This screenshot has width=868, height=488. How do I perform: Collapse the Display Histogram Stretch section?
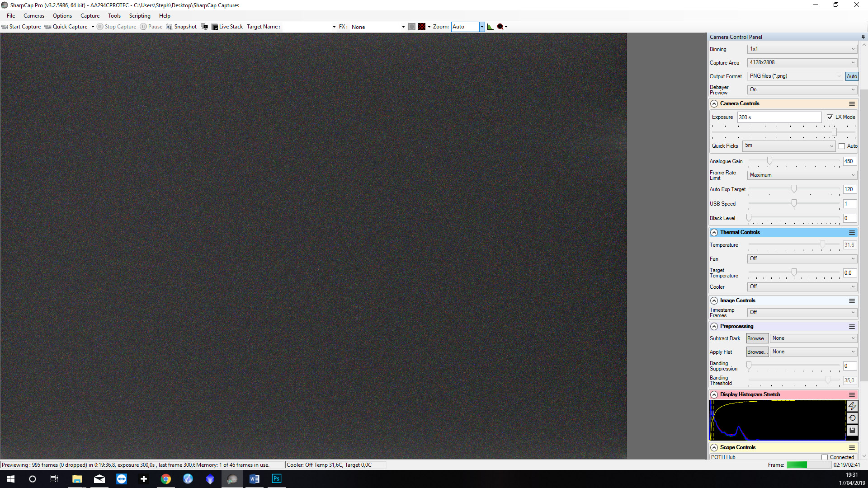[714, 395]
